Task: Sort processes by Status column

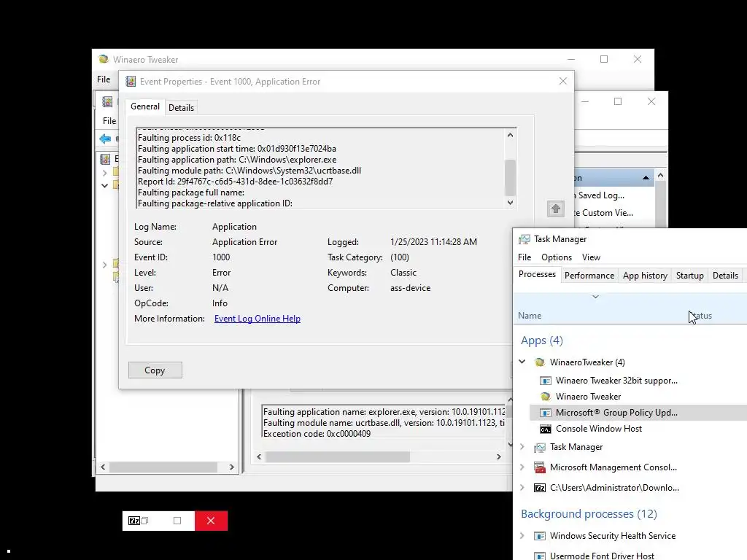Action: [700, 316]
